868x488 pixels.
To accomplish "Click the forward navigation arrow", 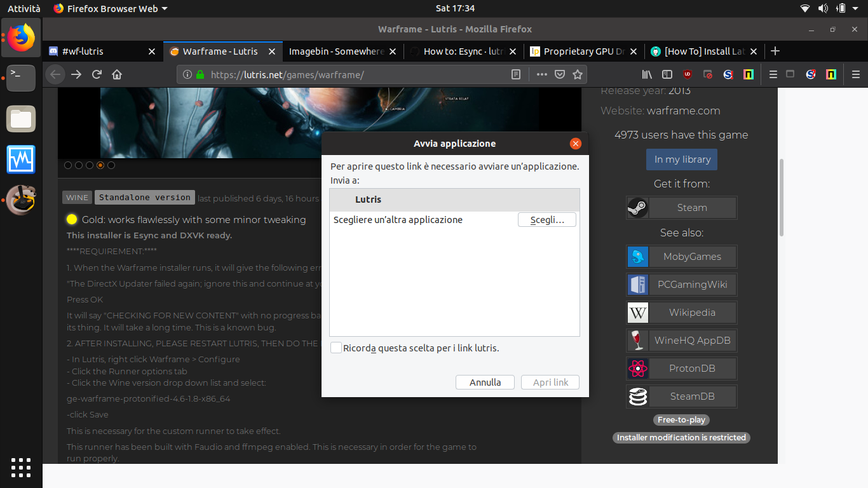I will click(76, 74).
